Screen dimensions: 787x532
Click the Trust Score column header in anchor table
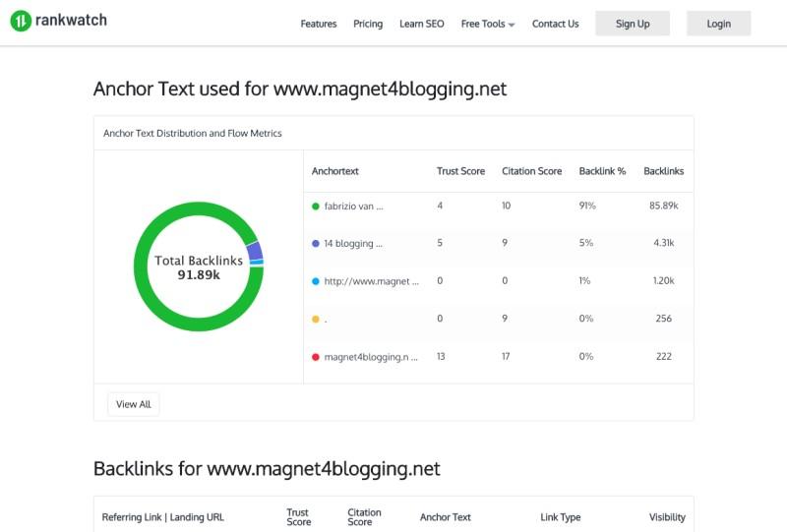click(460, 171)
